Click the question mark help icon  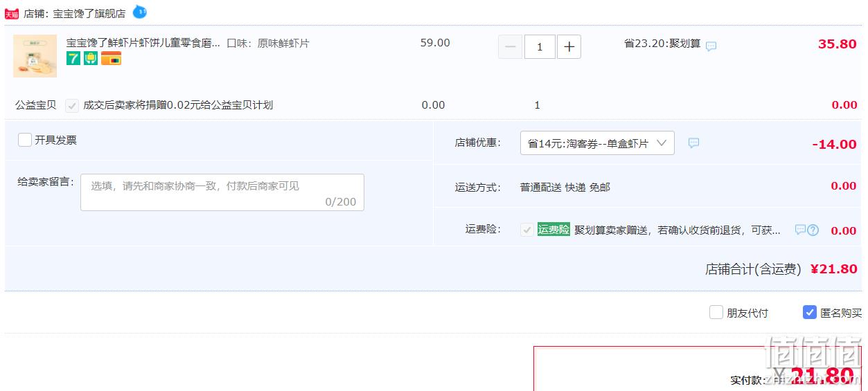813,230
